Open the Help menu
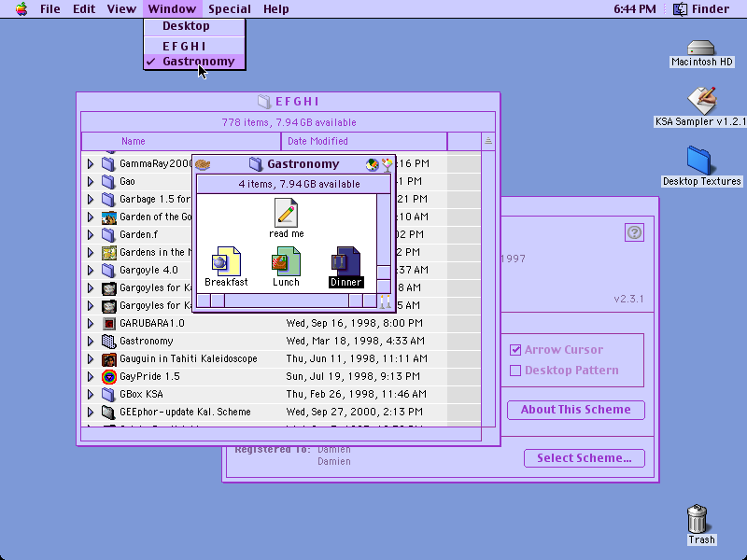Screen dimensions: 747x560 tap(275, 9)
